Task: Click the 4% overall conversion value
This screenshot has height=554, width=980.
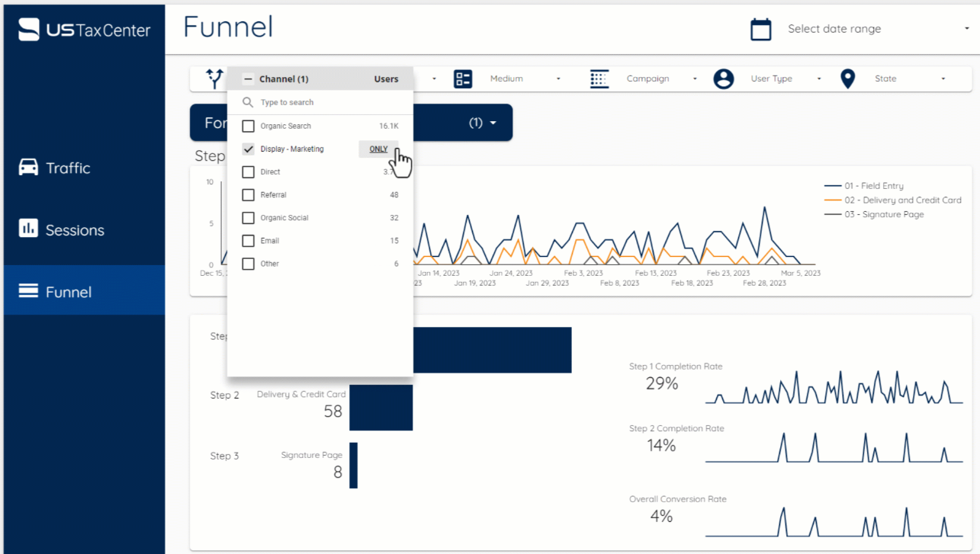Action: tap(661, 516)
